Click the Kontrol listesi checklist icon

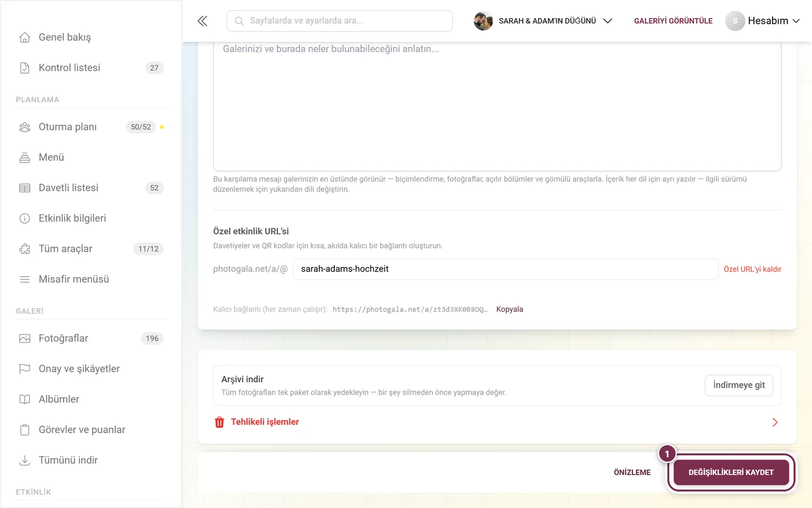(x=25, y=68)
